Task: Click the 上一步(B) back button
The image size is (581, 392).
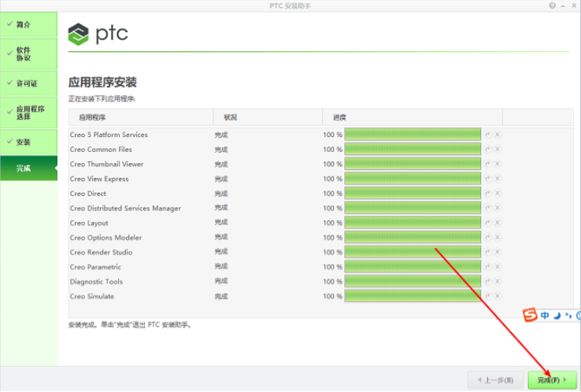Action: pyautogui.click(x=495, y=379)
